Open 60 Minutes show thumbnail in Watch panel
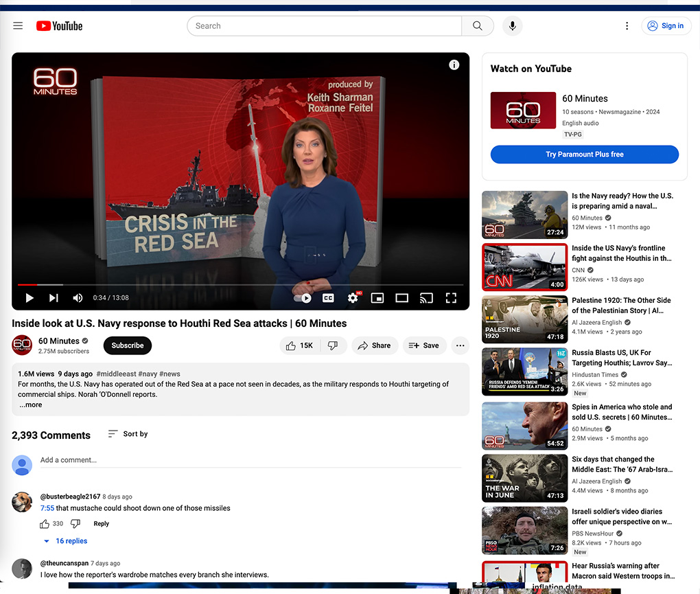This screenshot has width=700, height=594. click(523, 111)
